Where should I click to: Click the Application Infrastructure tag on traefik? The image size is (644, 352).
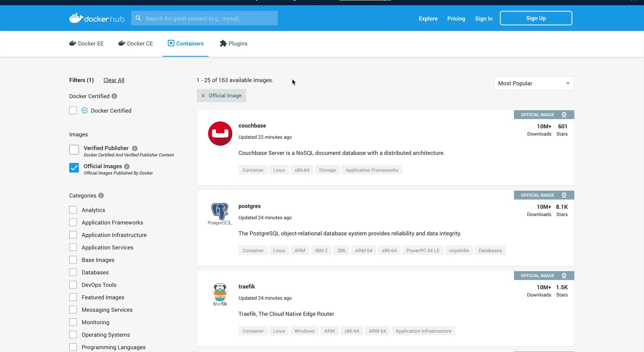pyautogui.click(x=423, y=331)
